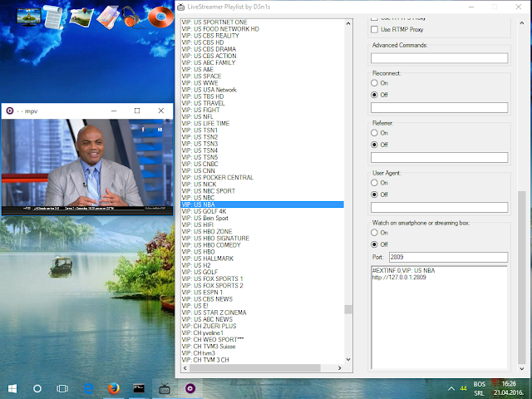Focus the User Agent text field
The height and width of the screenshot is (399, 532).
440,207
